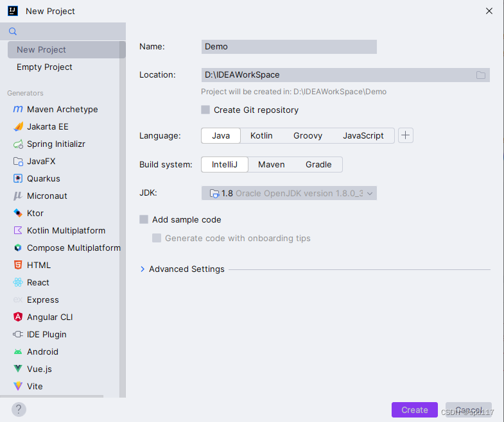Click the JDK folder icon
Screen dimensions: 504x422
pos(214,193)
